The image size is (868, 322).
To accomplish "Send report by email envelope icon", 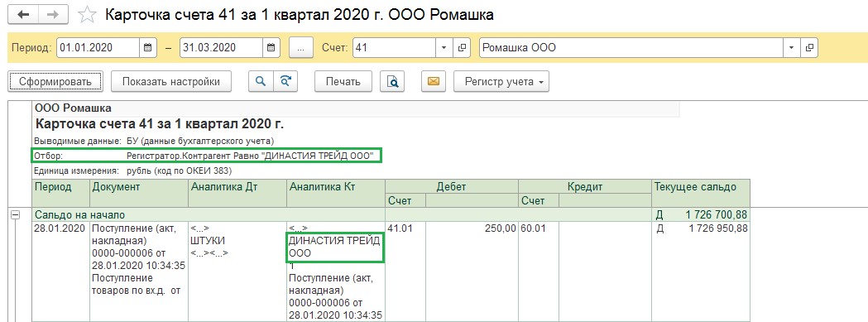I will pos(433,81).
